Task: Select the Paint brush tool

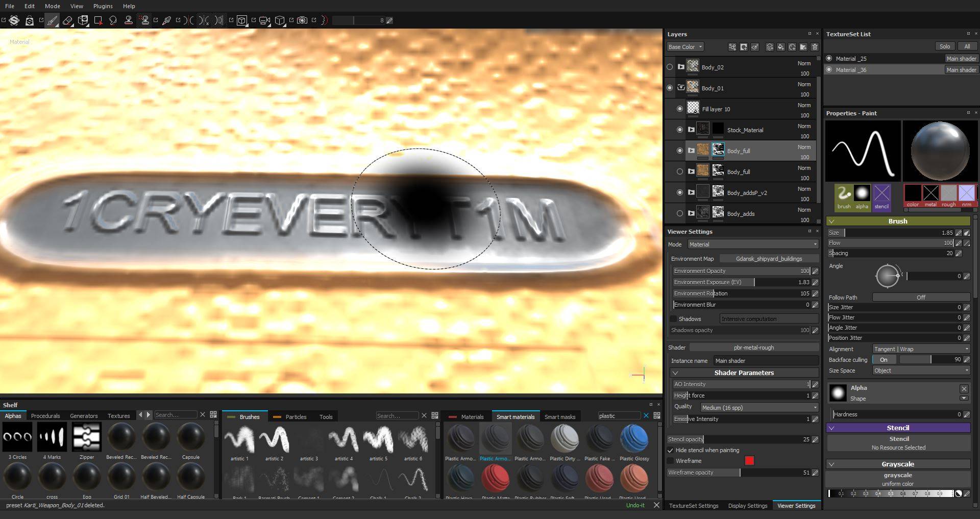Action: coord(52,20)
